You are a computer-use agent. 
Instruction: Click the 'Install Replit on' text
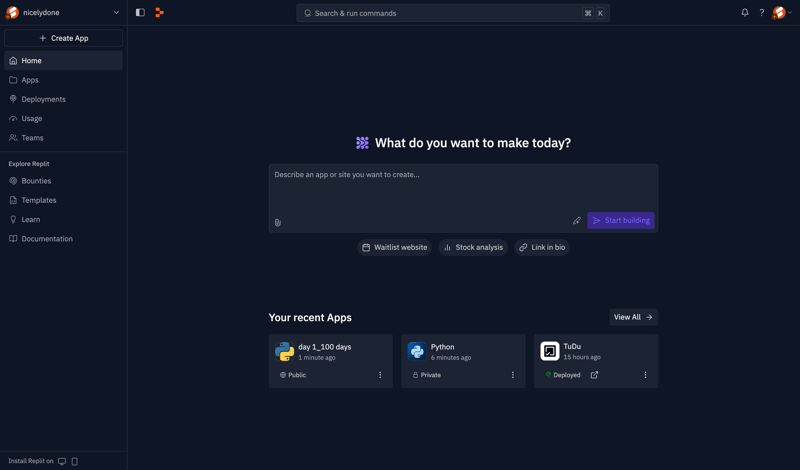point(31,461)
